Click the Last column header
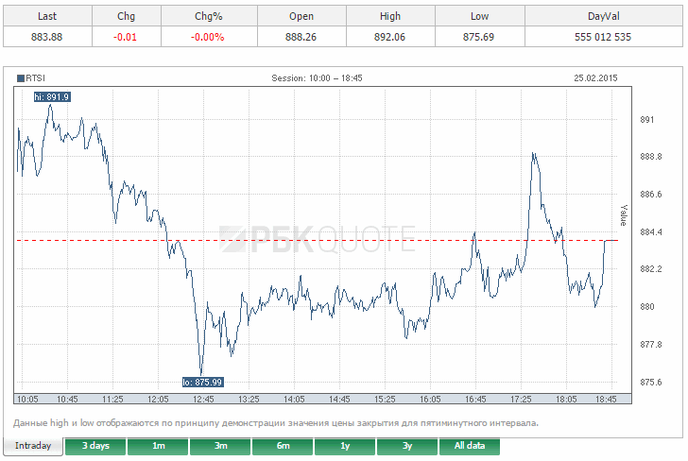688x461 pixels. click(46, 16)
